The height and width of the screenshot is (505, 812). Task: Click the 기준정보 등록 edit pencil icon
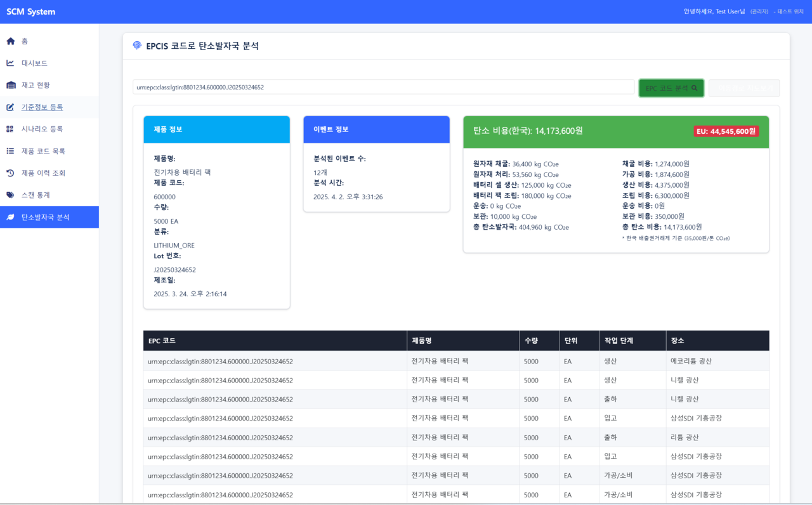click(x=10, y=107)
